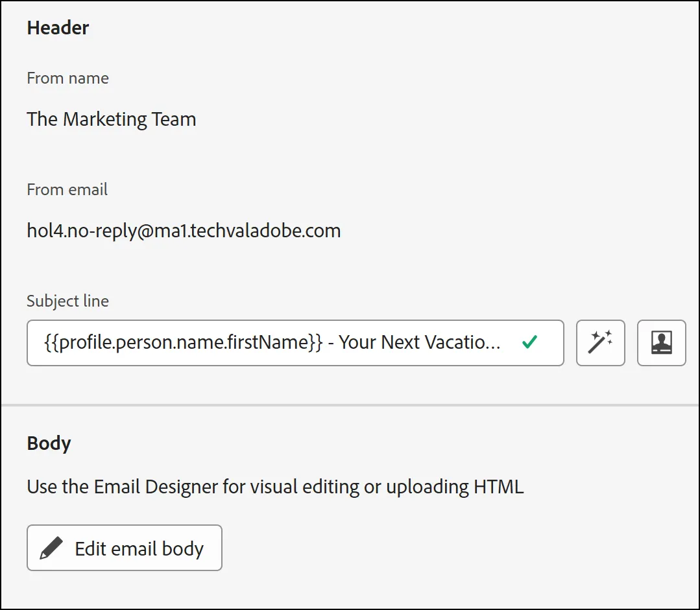Open the personalization editor stamp icon
The width and height of the screenshot is (700, 610).
(661, 343)
